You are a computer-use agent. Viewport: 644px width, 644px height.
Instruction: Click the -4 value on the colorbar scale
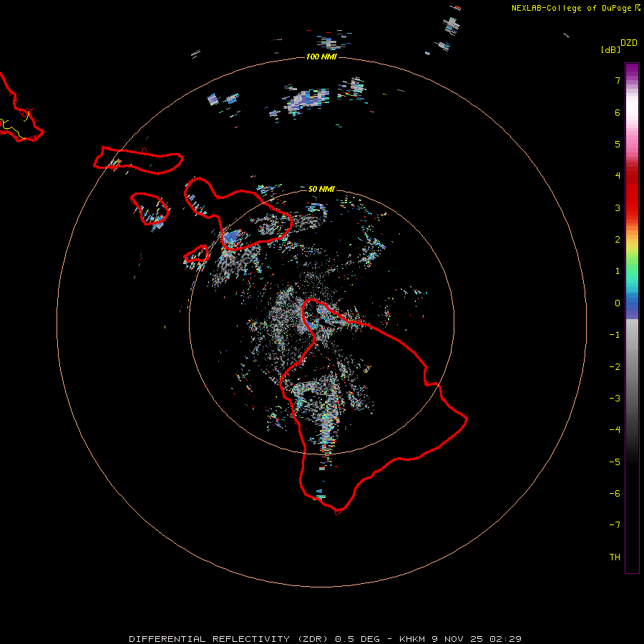pos(615,429)
